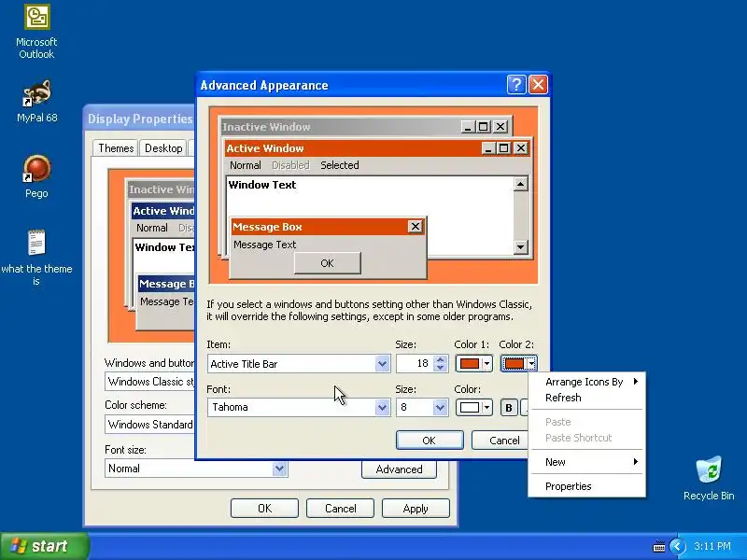The height and width of the screenshot is (560, 747).
Task: Click the taskbar clock showing 3:11 PM
Action: pyautogui.click(x=712, y=546)
